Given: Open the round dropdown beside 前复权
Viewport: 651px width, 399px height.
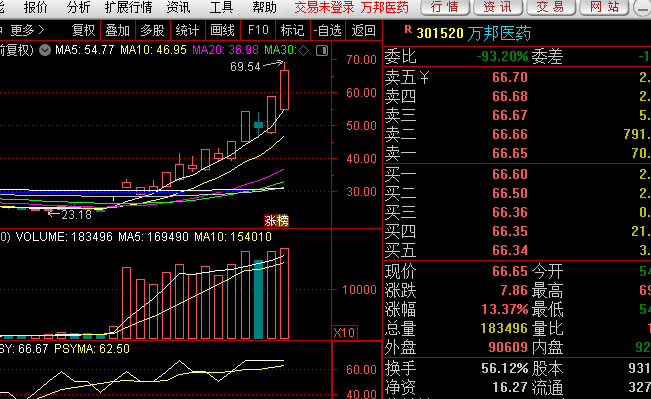Looking at the screenshot, I should coord(45,51).
